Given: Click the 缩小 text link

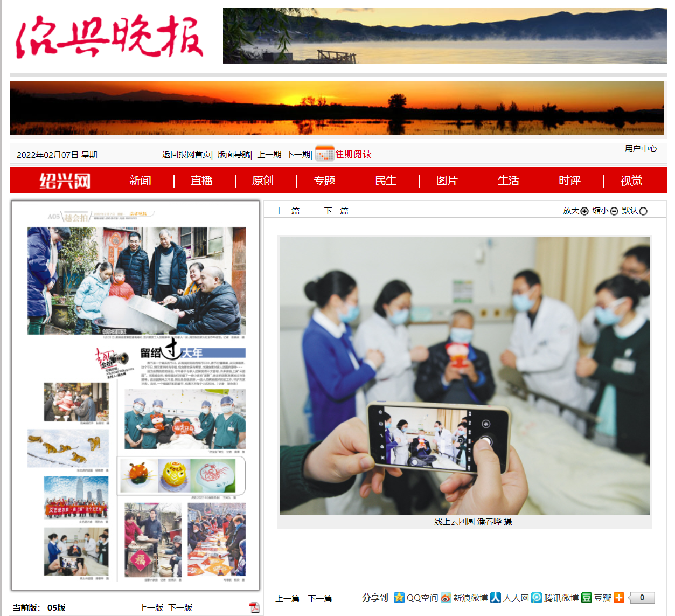Looking at the screenshot, I should [x=601, y=211].
